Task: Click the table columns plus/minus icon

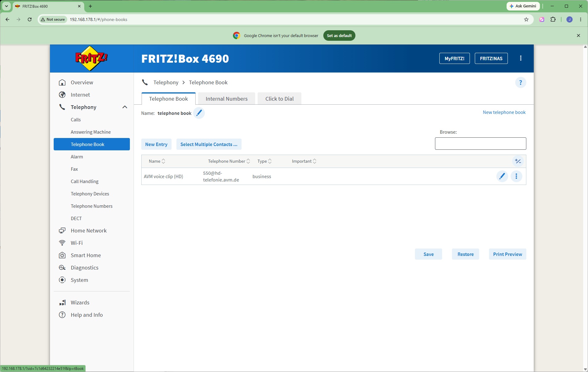Action: tap(518, 161)
